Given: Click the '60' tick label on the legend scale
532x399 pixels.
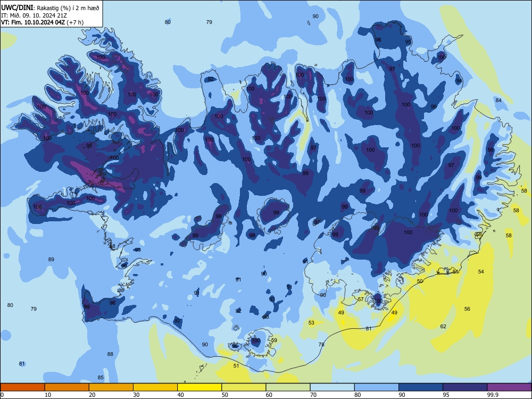Looking at the screenshot, I should (269, 395).
